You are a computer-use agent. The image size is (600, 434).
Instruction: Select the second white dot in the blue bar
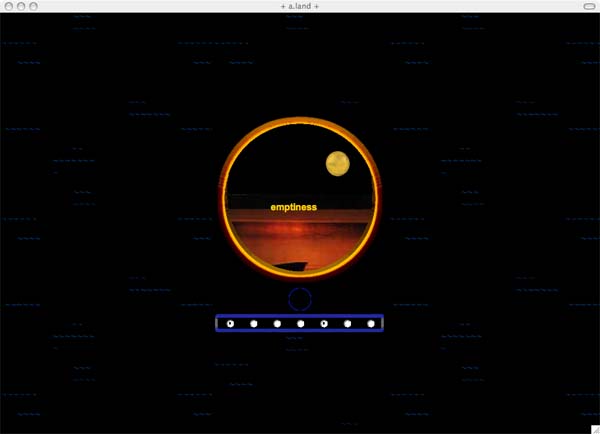pos(254,324)
